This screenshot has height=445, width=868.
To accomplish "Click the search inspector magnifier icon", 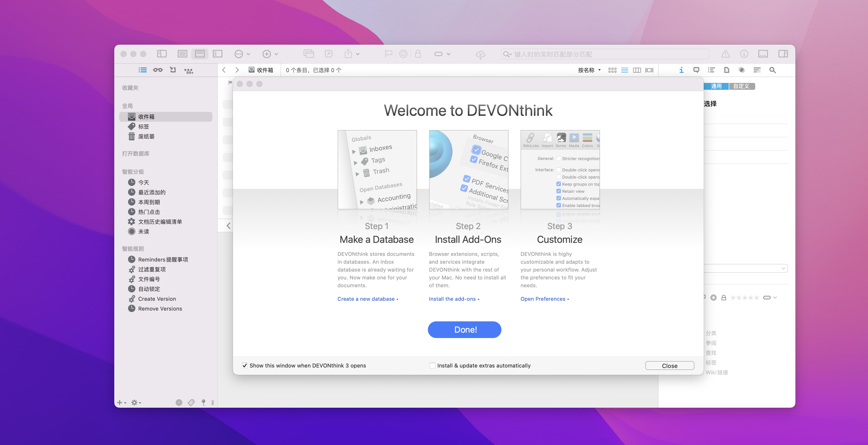I will [x=772, y=70].
